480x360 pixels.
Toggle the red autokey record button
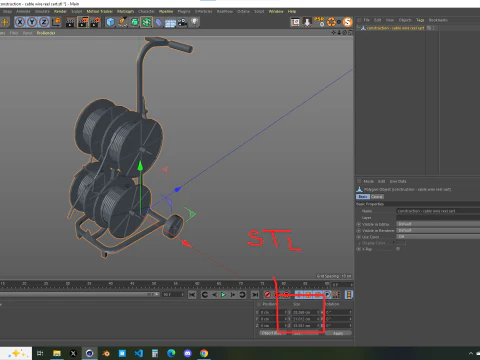coord(267,295)
